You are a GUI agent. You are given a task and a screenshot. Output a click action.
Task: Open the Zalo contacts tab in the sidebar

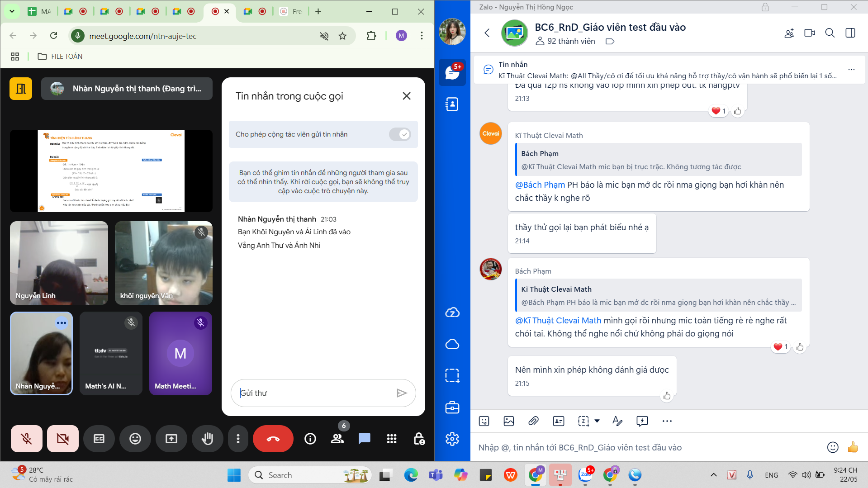click(x=452, y=104)
